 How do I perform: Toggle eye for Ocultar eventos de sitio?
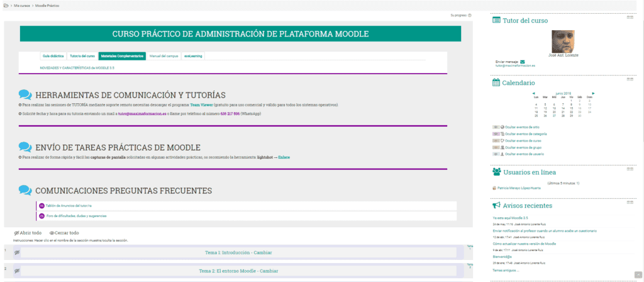pyautogui.click(x=496, y=127)
